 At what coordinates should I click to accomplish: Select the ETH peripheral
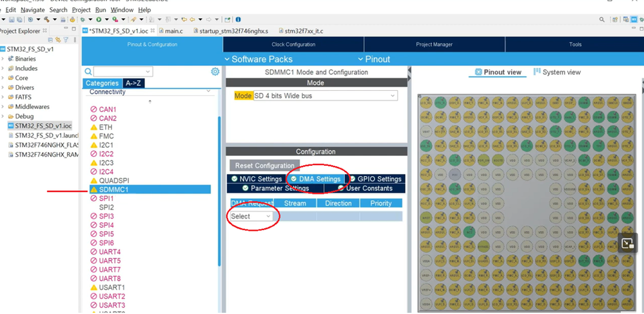pos(106,128)
